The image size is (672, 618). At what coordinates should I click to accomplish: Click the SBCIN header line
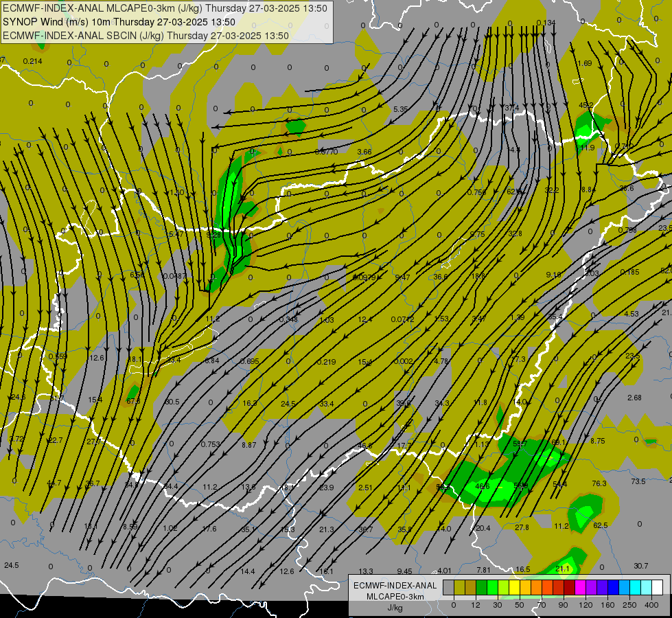(x=146, y=36)
